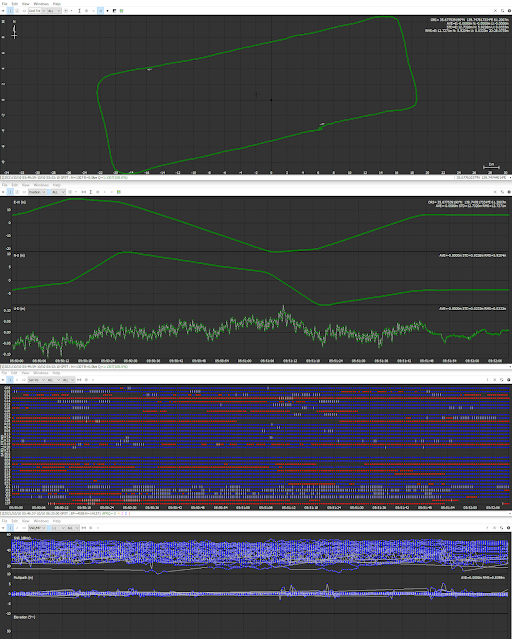Toggle solution 2 in position plot window

coord(17,192)
